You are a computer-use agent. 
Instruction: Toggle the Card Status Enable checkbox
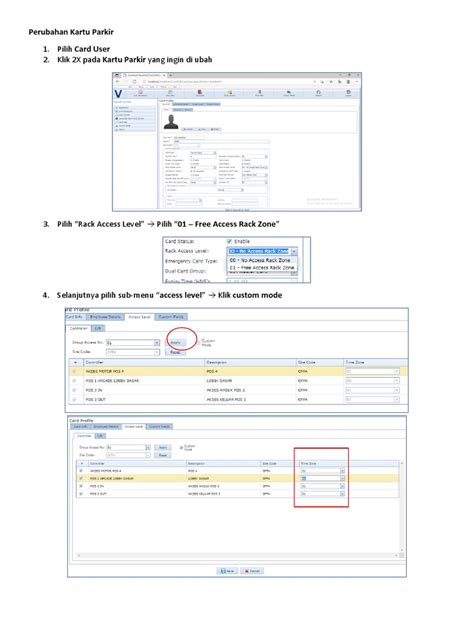(x=229, y=241)
